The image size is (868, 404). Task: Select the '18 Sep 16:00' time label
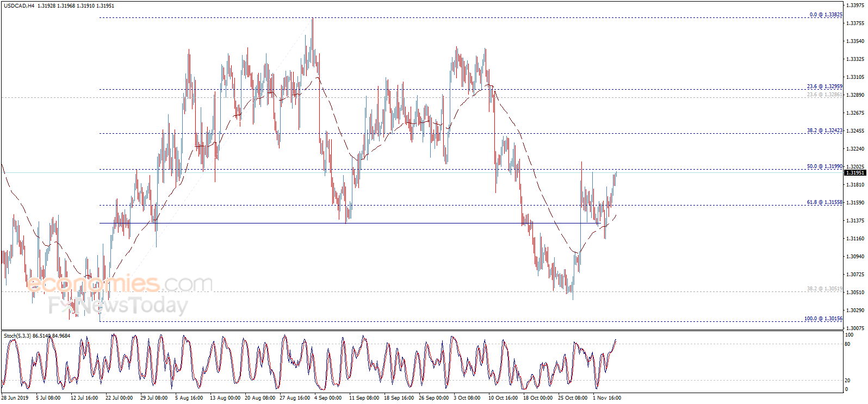pos(399,398)
